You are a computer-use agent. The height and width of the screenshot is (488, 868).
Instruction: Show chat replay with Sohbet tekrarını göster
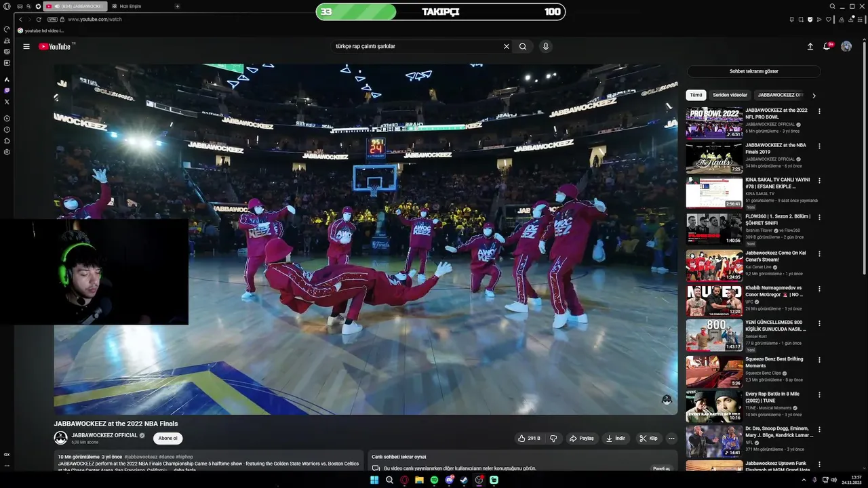[753, 71]
